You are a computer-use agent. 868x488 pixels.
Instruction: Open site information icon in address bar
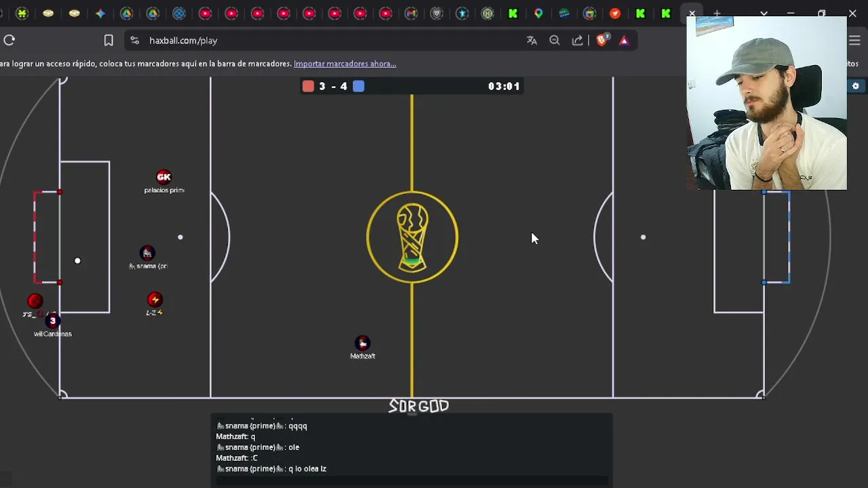pos(134,41)
